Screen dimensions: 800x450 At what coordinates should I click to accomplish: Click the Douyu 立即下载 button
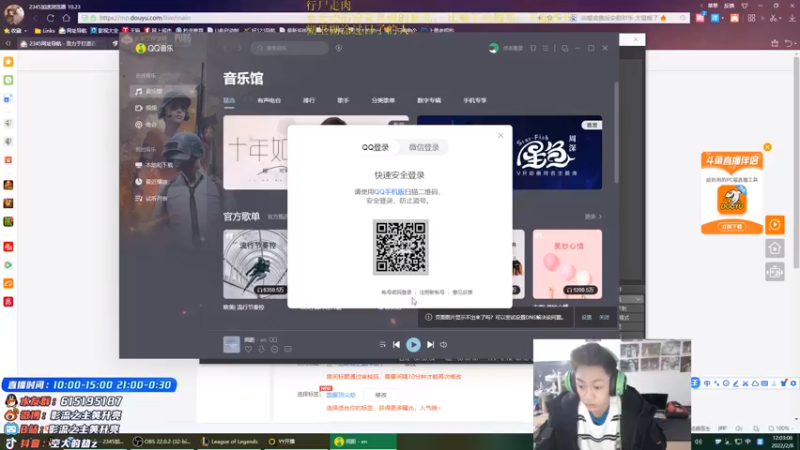[x=732, y=227]
